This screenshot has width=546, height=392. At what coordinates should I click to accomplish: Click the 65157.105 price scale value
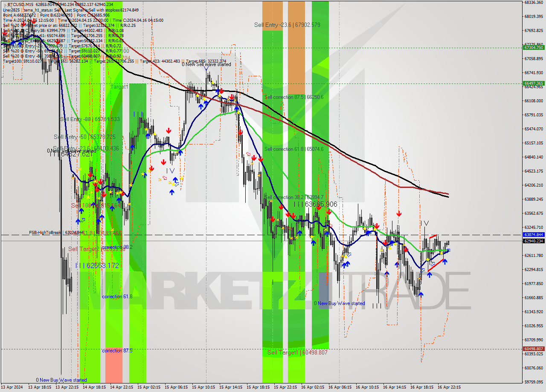pyautogui.click(x=534, y=143)
